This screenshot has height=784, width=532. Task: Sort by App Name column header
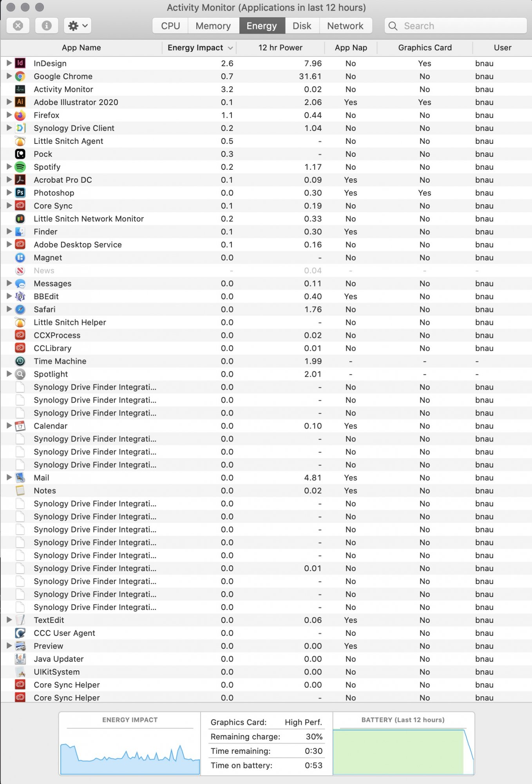coord(81,47)
